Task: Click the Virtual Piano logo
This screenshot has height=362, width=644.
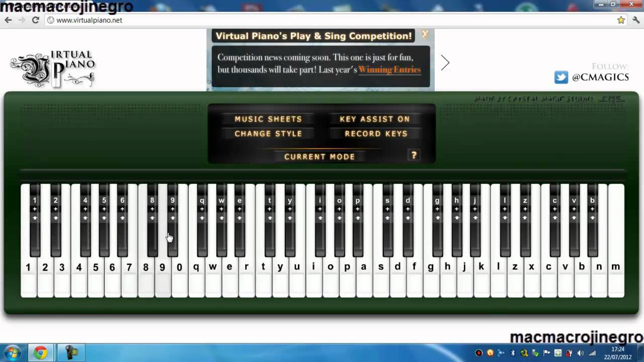Action: tap(53, 69)
